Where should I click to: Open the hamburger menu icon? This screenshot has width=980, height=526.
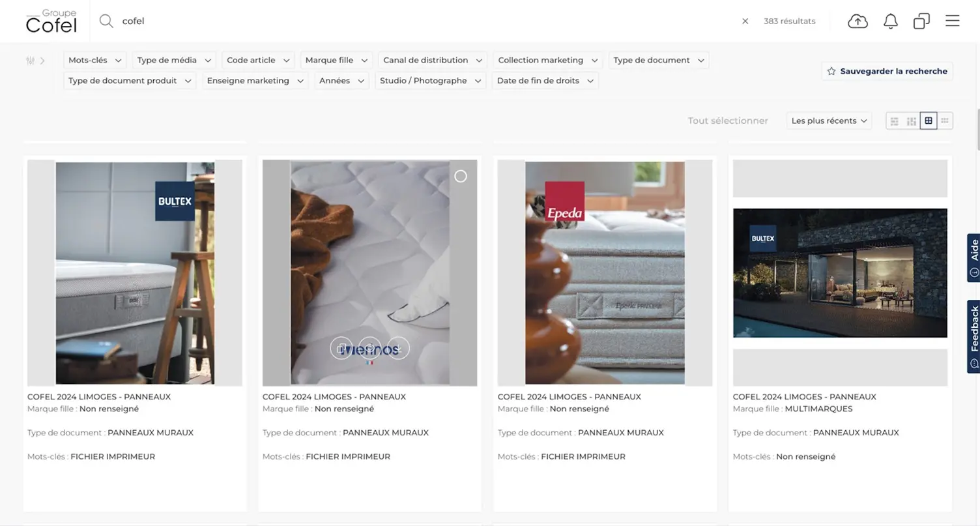(x=952, y=21)
